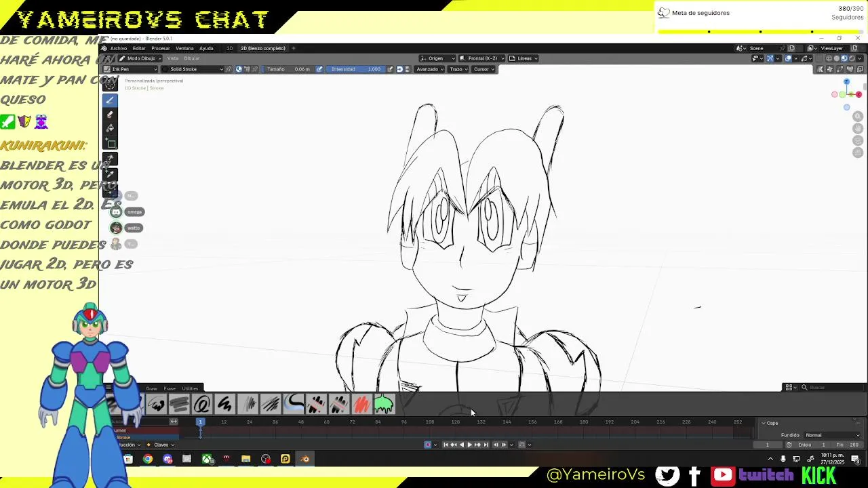868x488 pixels.
Task: Open the Dibujar header menu
Action: click(x=192, y=58)
